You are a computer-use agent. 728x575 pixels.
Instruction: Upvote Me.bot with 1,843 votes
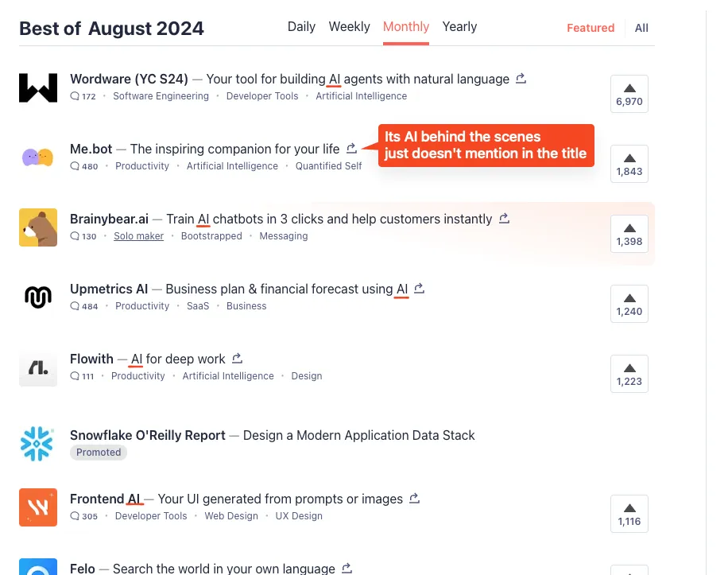(x=629, y=164)
